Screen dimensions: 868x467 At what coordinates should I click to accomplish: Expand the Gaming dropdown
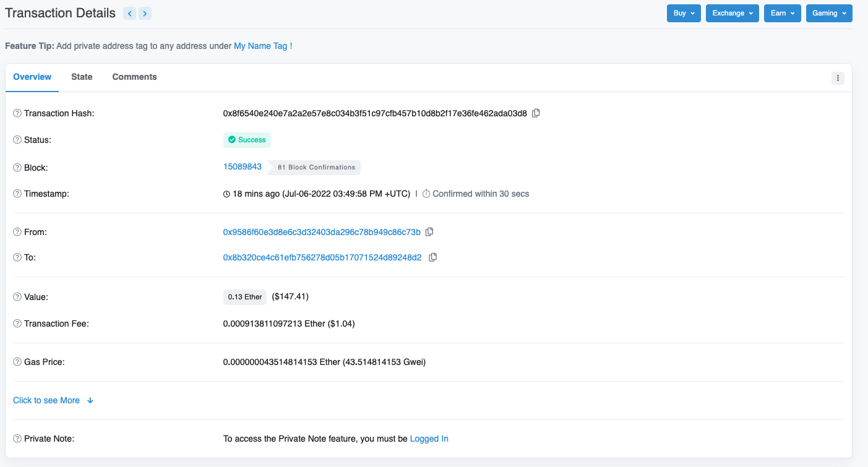(x=828, y=14)
